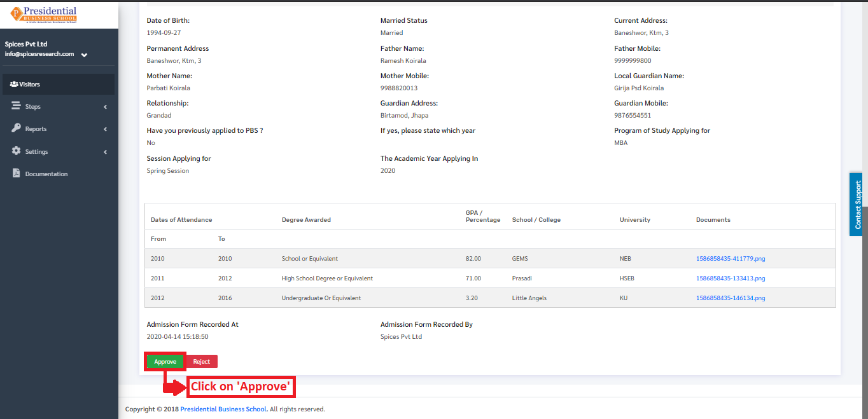
Task: Open the Contact Support side tab
Action: pyautogui.click(x=857, y=204)
